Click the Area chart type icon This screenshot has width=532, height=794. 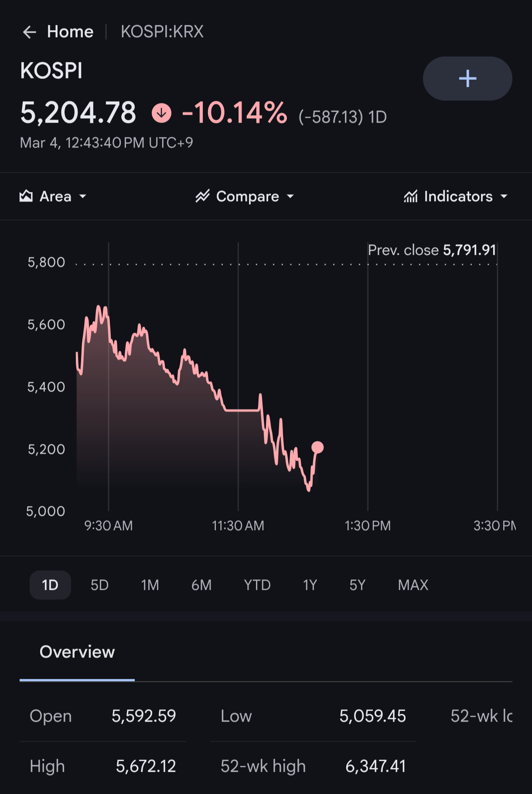[26, 196]
